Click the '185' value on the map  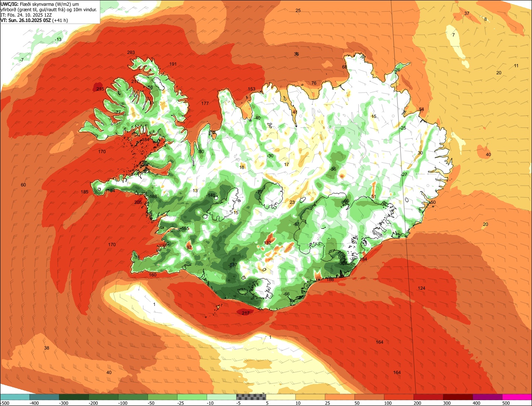click(x=84, y=192)
